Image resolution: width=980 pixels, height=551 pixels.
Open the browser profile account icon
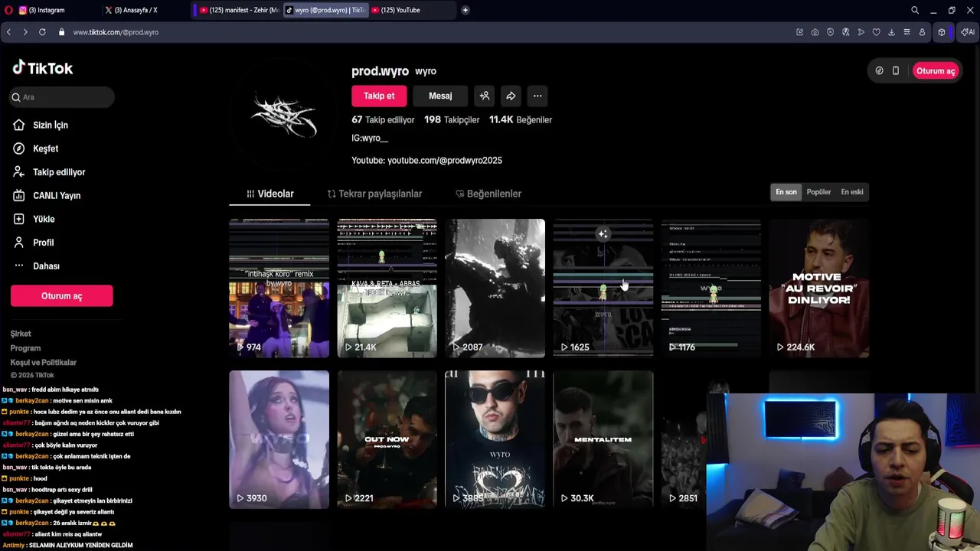point(923,32)
